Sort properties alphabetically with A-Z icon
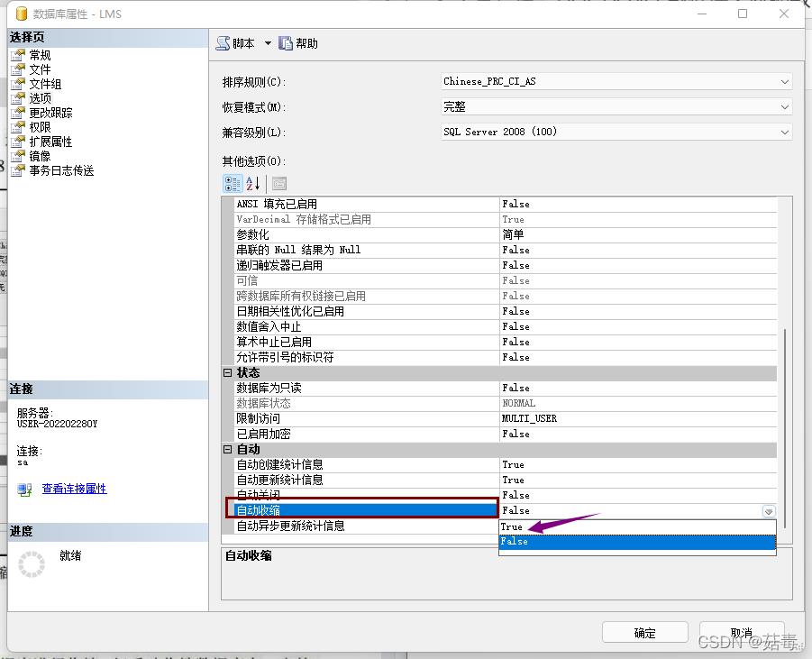812x659 pixels. (252, 183)
